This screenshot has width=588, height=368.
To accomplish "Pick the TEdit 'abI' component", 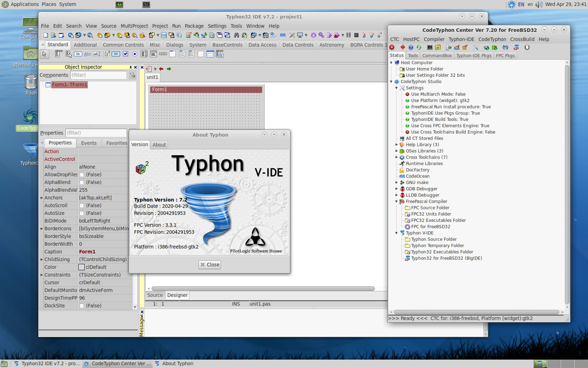I will 97,54.
